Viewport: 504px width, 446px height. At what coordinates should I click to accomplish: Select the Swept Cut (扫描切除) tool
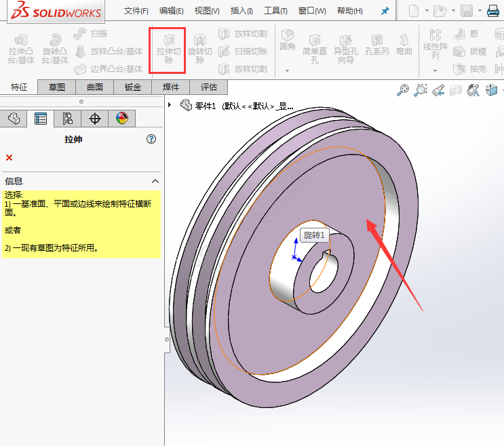(243, 52)
